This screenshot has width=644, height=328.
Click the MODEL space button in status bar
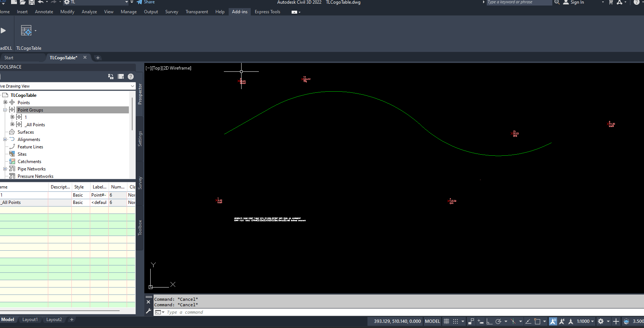tap(432, 321)
